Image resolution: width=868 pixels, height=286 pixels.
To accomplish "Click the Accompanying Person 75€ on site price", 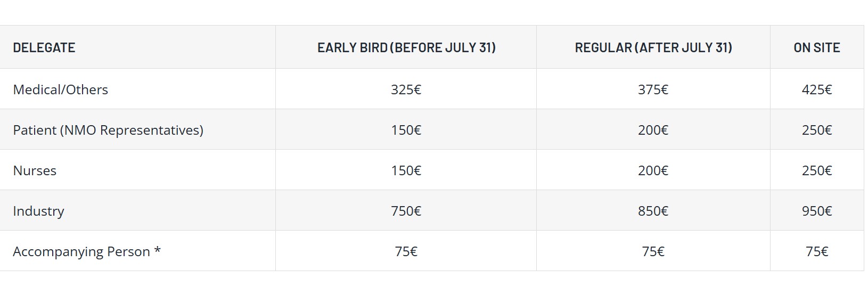I will click(x=817, y=251).
